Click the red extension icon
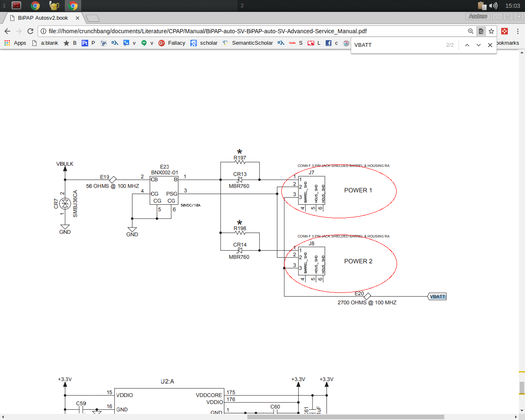 [504, 31]
